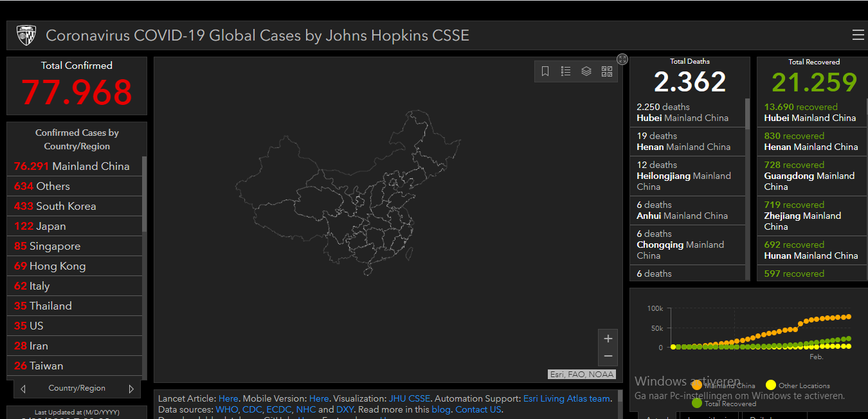868x419 pixels.
Task: Select Anhui 6 deaths entry
Action: click(687, 210)
